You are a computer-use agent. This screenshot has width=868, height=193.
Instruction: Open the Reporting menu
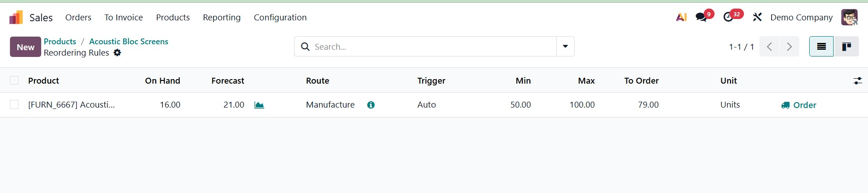coord(222,17)
